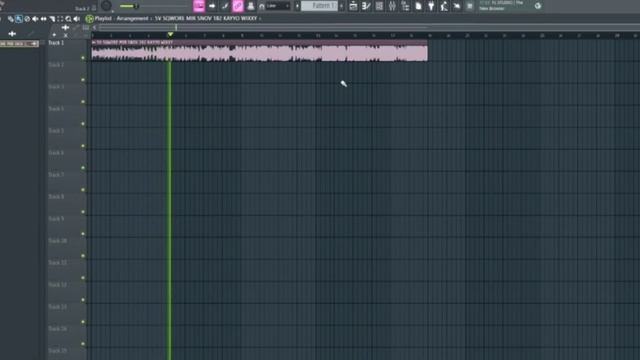Viewport: 640px width, 360px height.
Task: Click the brush icon in top toolbar
Action: [224, 6]
